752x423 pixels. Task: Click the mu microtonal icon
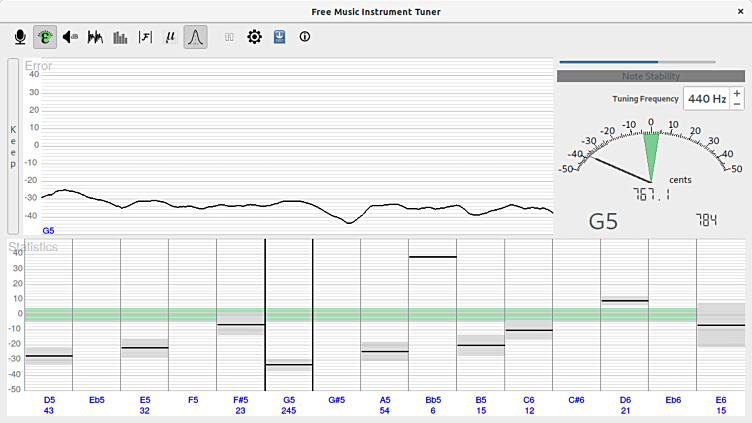coord(171,37)
